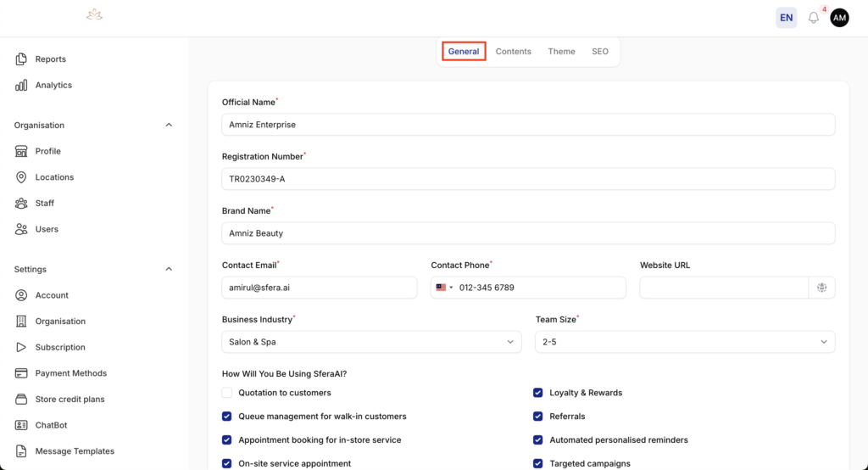This screenshot has width=868, height=470.
Task: Click the Brand Name input field
Action: point(528,233)
